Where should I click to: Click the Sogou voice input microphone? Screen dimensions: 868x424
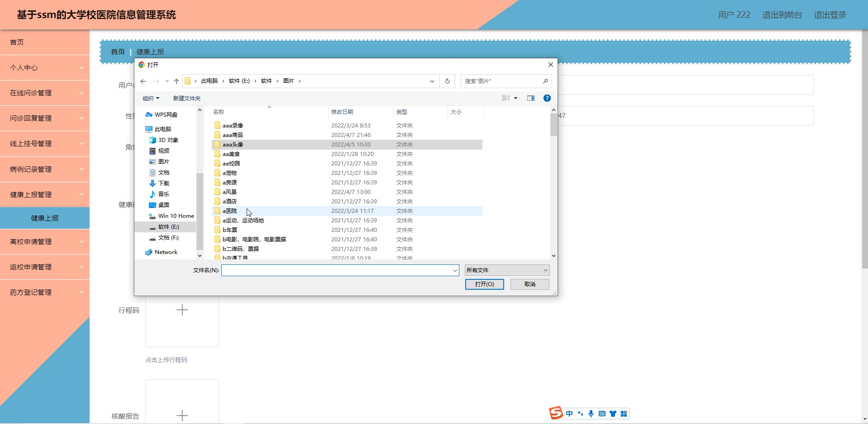591,414
